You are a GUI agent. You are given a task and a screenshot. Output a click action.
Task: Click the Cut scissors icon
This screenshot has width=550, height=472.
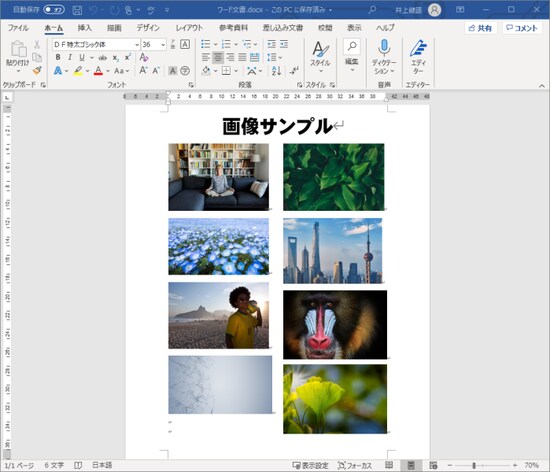point(37,45)
